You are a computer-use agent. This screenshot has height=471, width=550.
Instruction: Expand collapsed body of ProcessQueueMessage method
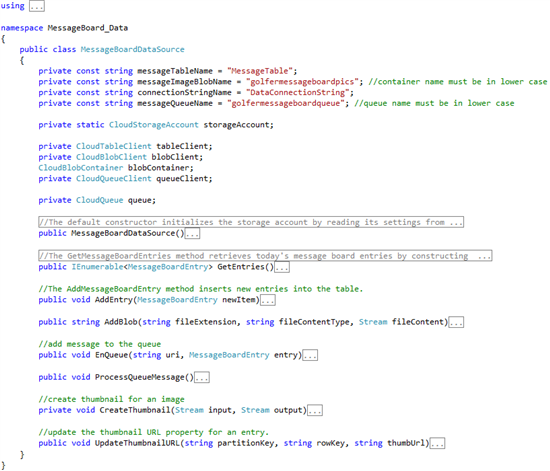point(202,377)
